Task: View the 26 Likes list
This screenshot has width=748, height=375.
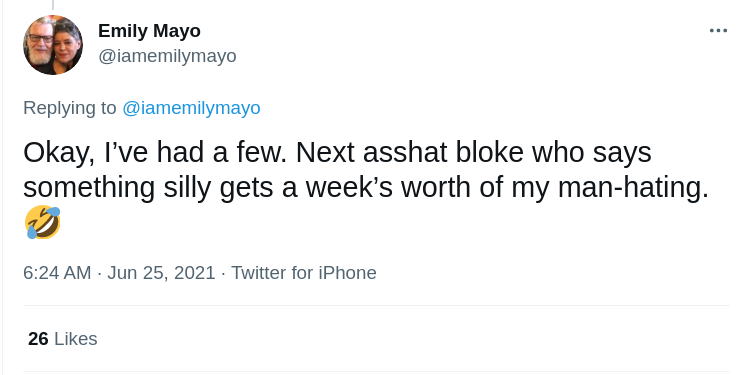Action: (x=62, y=339)
